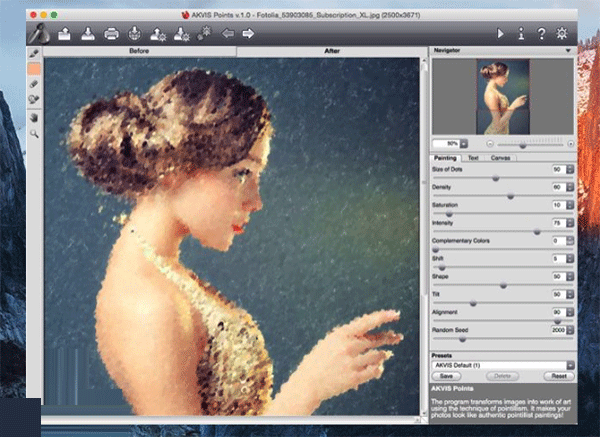Click the Save preset button
This screenshot has height=437, width=600.
pos(447,376)
